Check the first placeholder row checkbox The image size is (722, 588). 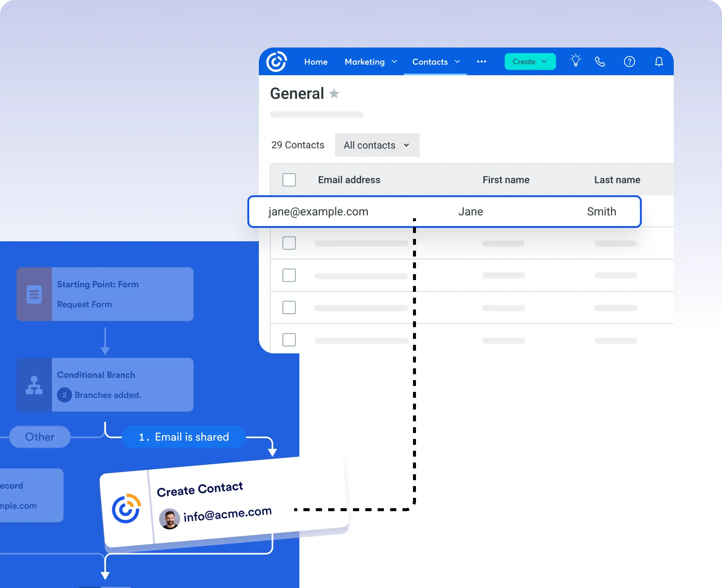(289, 243)
